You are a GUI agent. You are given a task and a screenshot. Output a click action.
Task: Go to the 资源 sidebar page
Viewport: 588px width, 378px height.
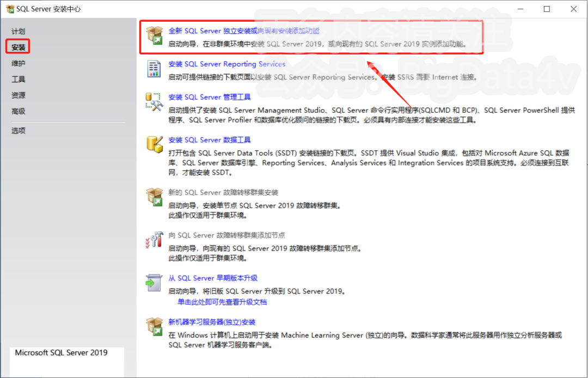tap(19, 95)
